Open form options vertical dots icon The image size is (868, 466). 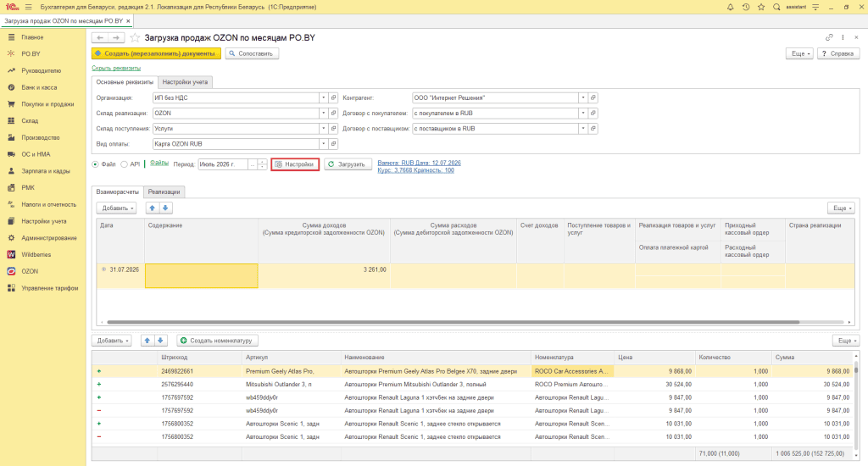pyautogui.click(x=843, y=37)
